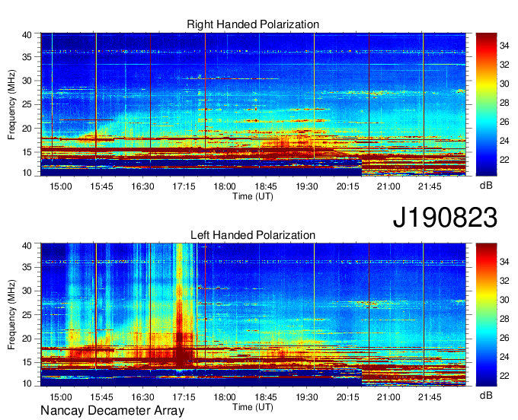This screenshot has height=420, width=518.
Task: Click the 21:45 tick label on the top plot
Action: [x=430, y=186]
